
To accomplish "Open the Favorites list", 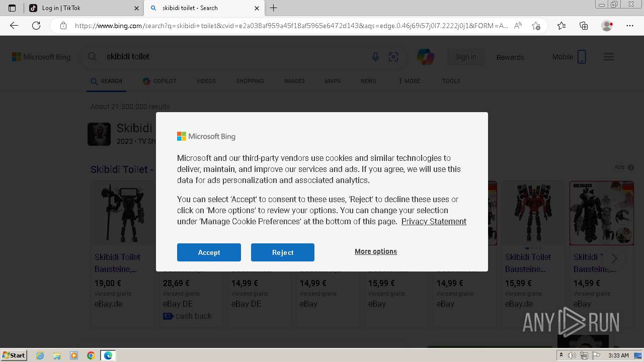I will click(x=561, y=26).
